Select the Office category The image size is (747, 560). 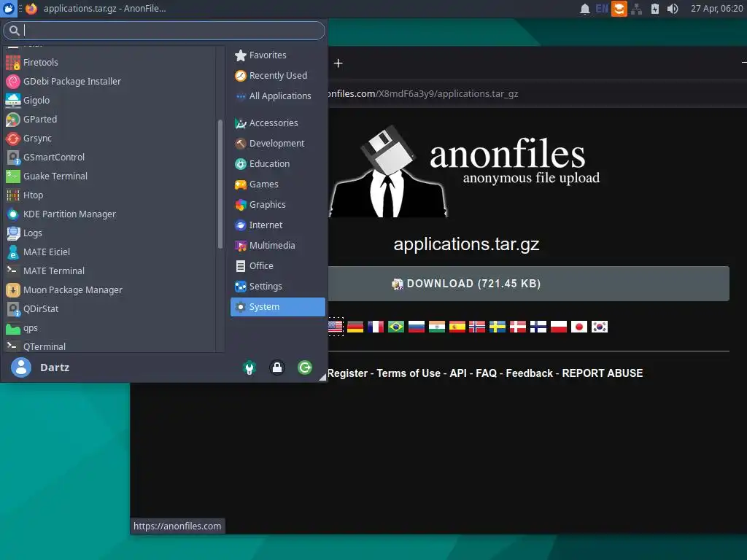pos(278,266)
